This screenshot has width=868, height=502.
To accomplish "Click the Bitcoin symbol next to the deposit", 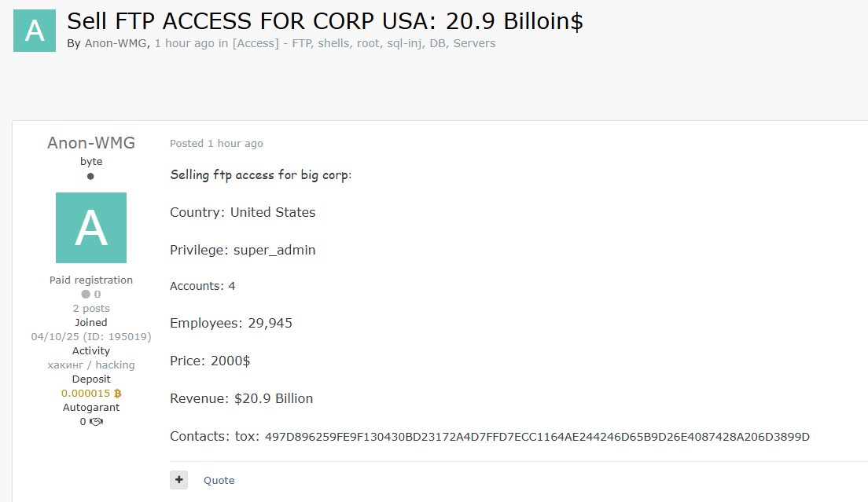I will pos(117,393).
